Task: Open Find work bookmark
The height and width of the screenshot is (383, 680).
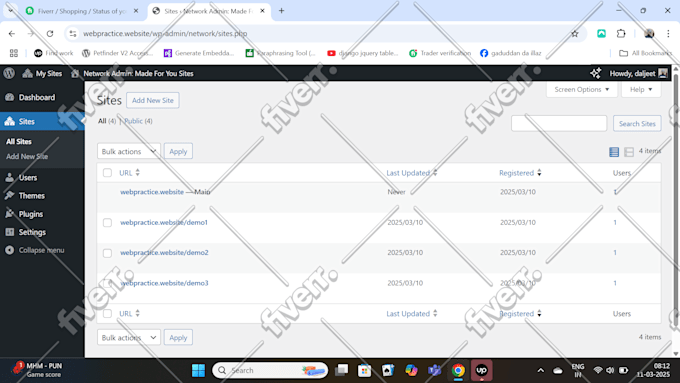Action: click(x=54, y=53)
